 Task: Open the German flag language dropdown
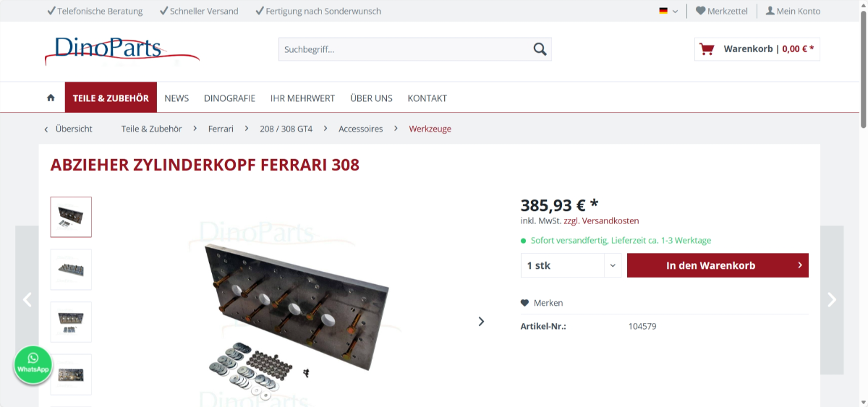(x=668, y=11)
